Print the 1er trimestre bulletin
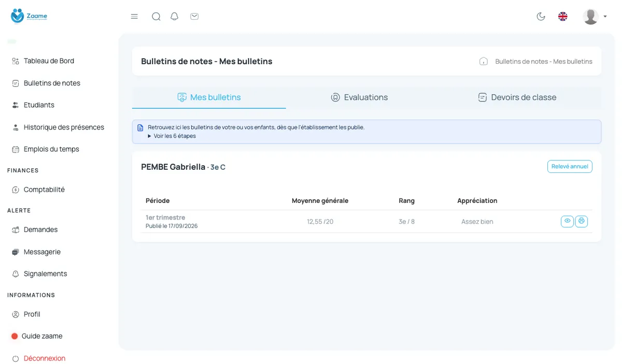 pyautogui.click(x=582, y=221)
